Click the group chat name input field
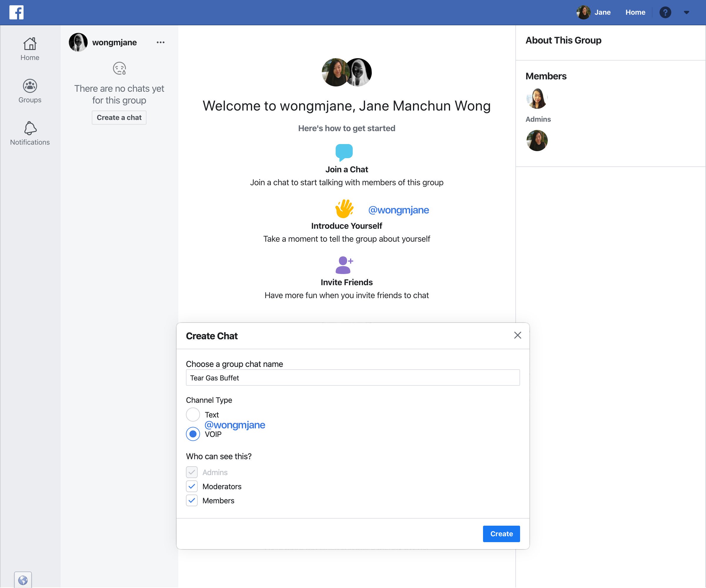Viewport: 706px width, 588px height. 353,377
